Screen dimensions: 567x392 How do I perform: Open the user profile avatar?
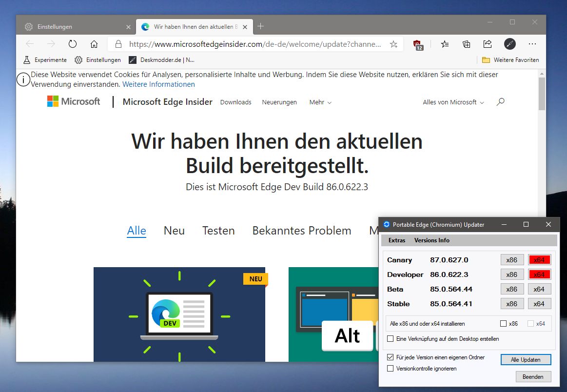pyautogui.click(x=510, y=44)
